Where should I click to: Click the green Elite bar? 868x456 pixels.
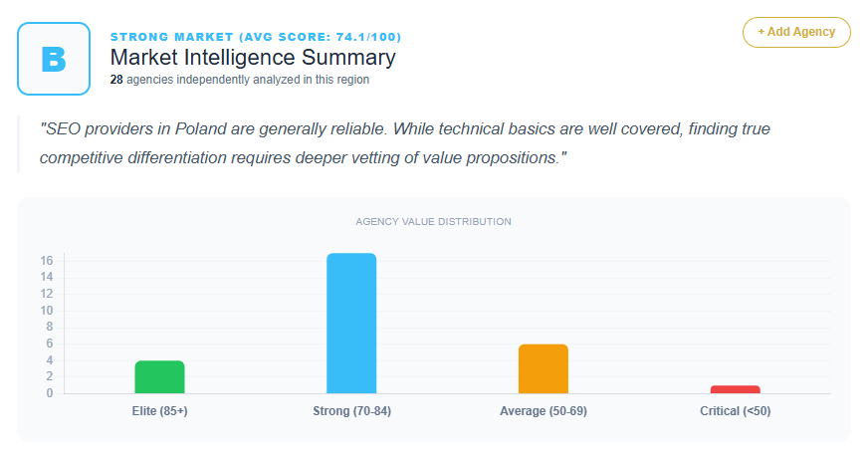click(x=160, y=376)
